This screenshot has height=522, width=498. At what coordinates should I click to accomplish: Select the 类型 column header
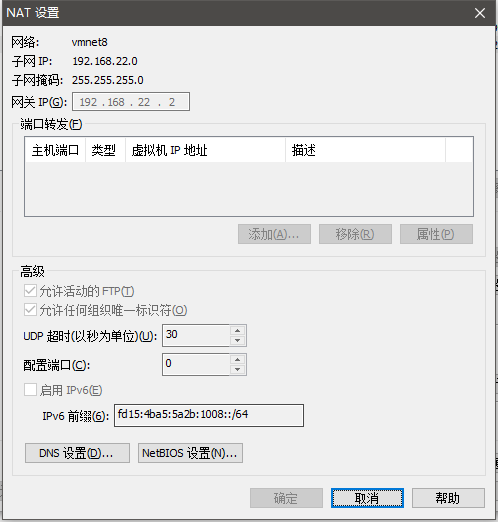click(x=105, y=150)
